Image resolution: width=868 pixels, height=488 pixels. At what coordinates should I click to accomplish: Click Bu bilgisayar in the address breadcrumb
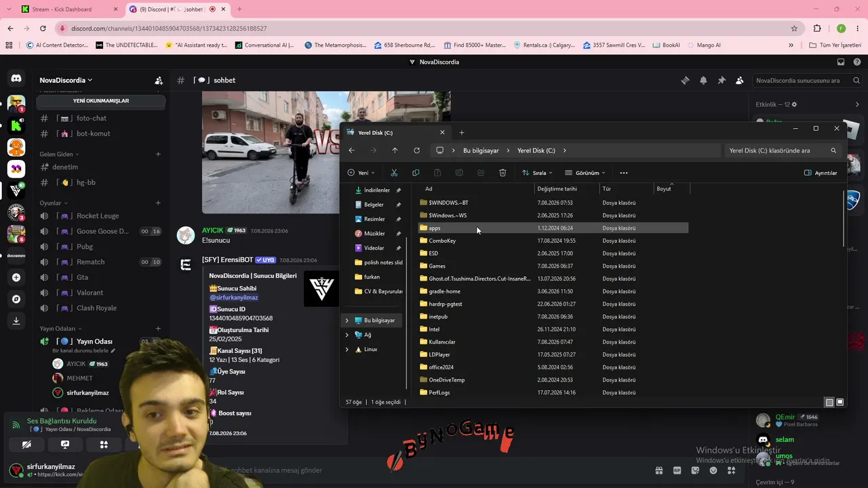pyautogui.click(x=481, y=150)
